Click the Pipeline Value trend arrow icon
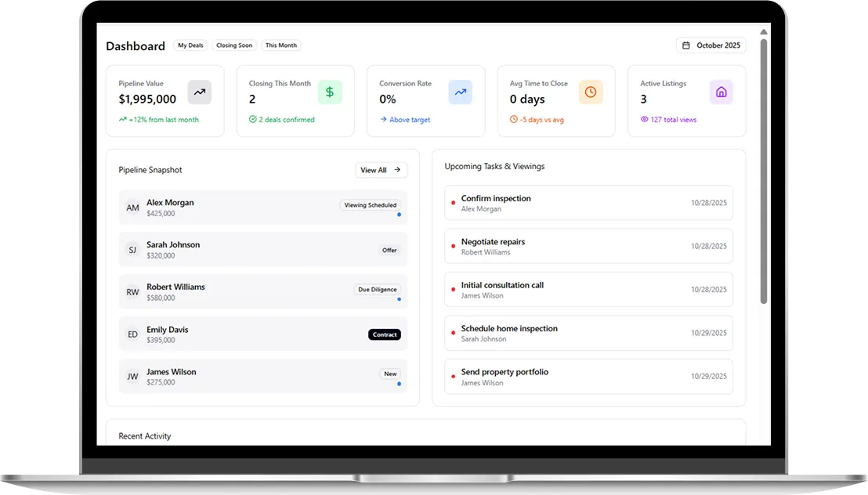 click(x=200, y=92)
